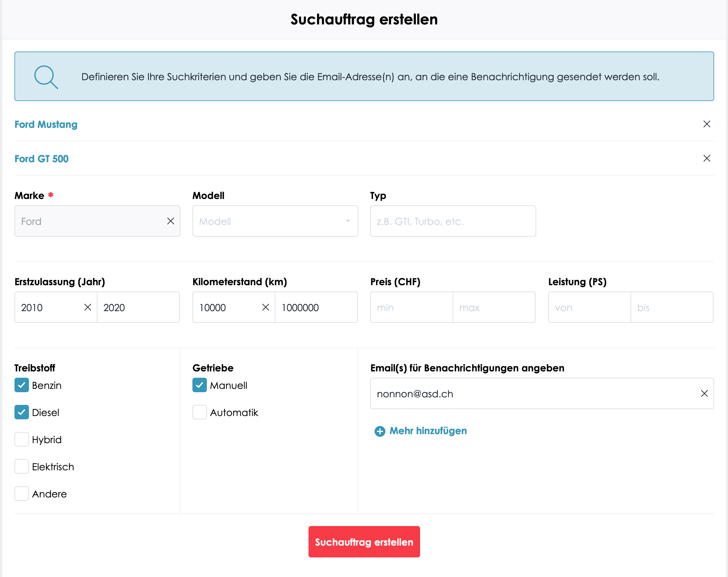
Task: Check the Automatik gearbox checkbox
Action: point(200,412)
